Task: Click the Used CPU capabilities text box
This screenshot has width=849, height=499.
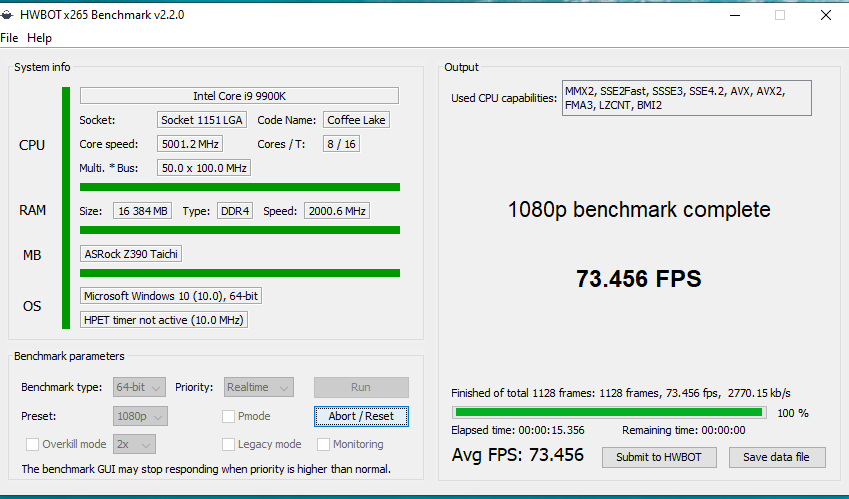Action: [687, 98]
